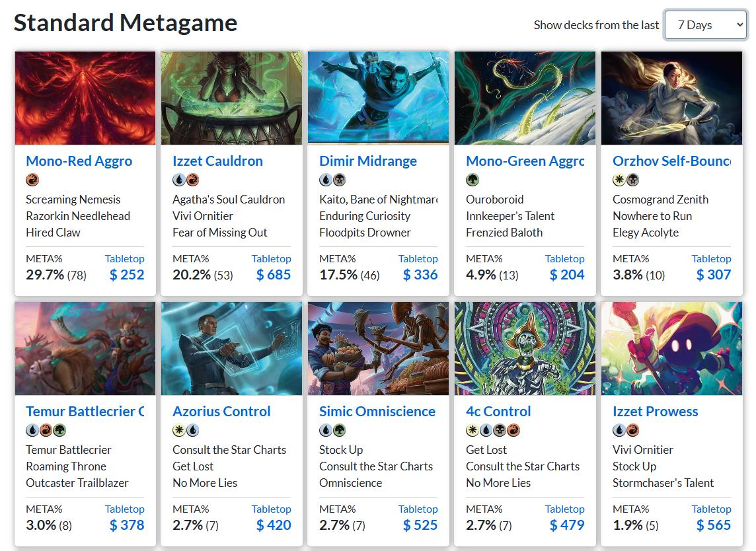
Task: Click the white mana icon under Azorius Control
Action: point(179,430)
